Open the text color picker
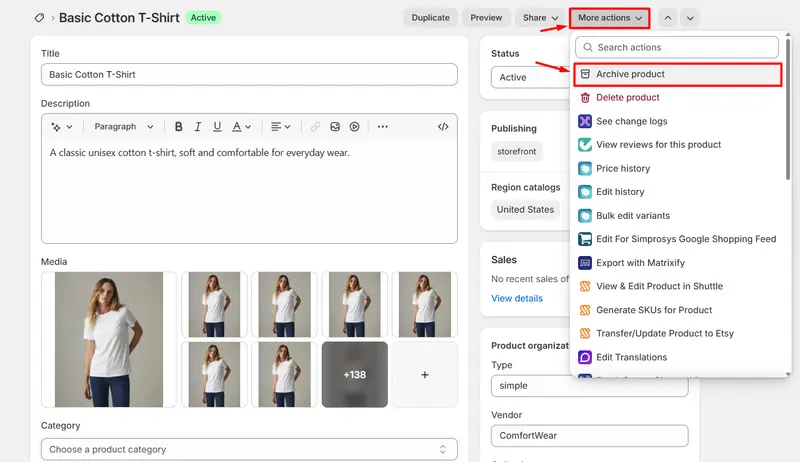 click(241, 126)
